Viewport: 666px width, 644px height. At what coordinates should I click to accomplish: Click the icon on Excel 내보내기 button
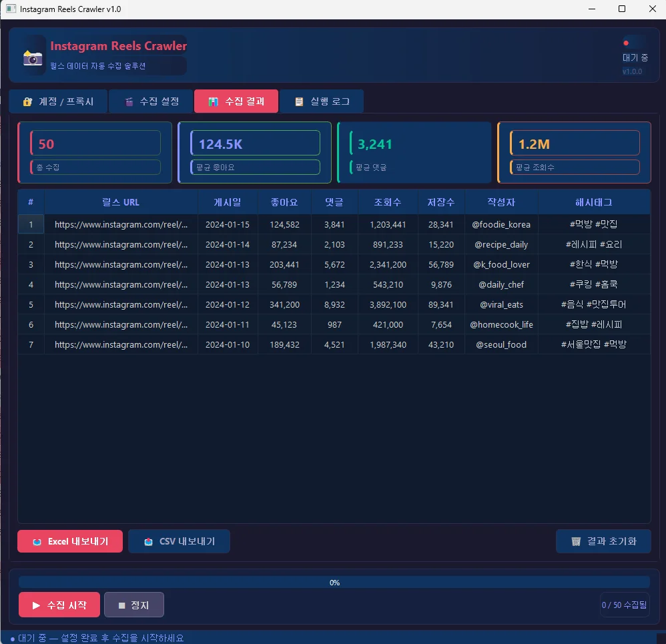37,542
